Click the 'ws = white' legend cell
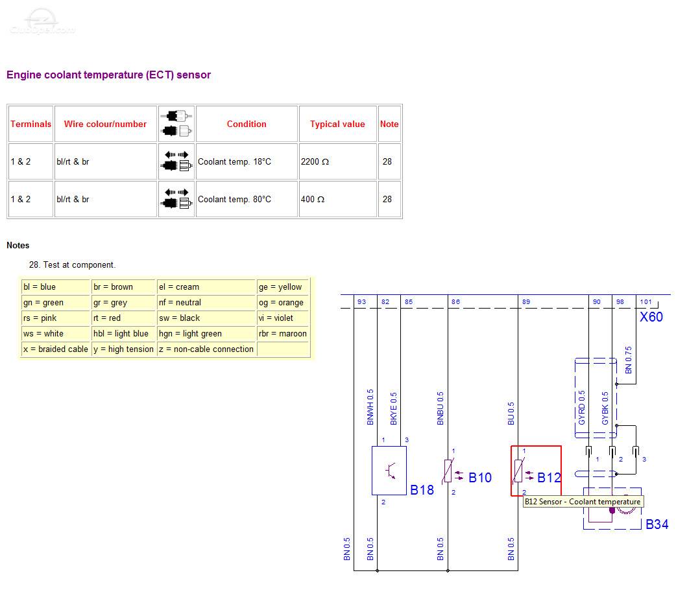 (56, 334)
